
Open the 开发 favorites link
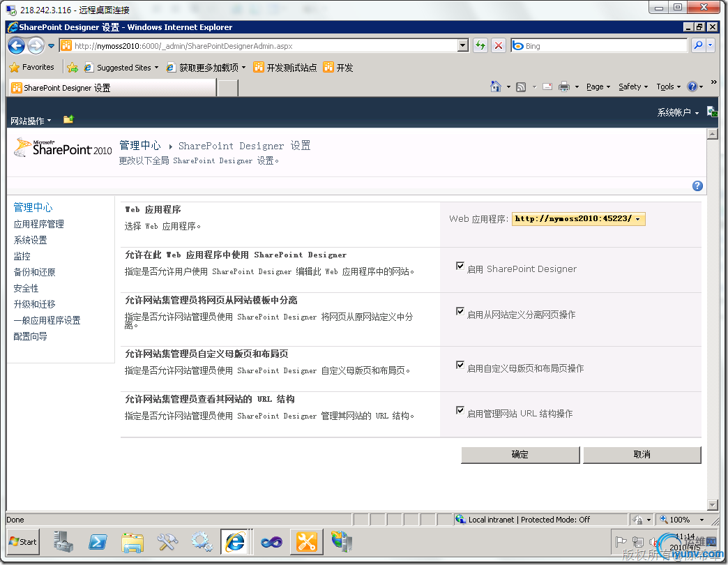point(338,68)
